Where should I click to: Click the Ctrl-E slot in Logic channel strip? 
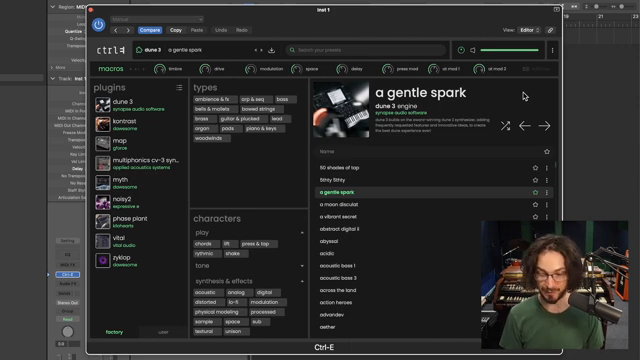(68, 275)
